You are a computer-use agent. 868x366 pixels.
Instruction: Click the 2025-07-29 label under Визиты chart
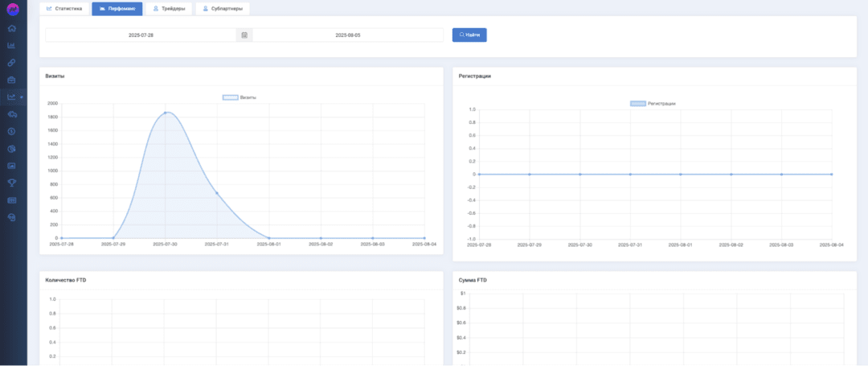[113, 244]
